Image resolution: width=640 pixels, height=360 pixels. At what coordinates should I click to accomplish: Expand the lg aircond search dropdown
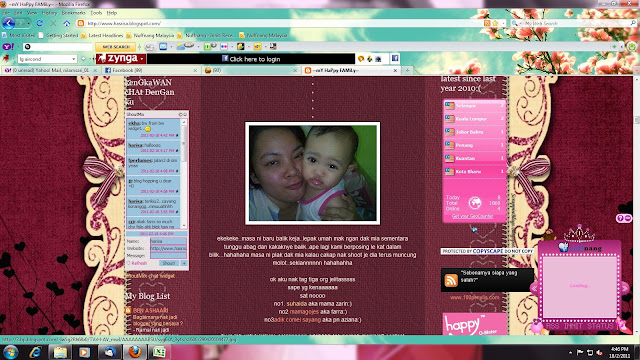[73, 59]
